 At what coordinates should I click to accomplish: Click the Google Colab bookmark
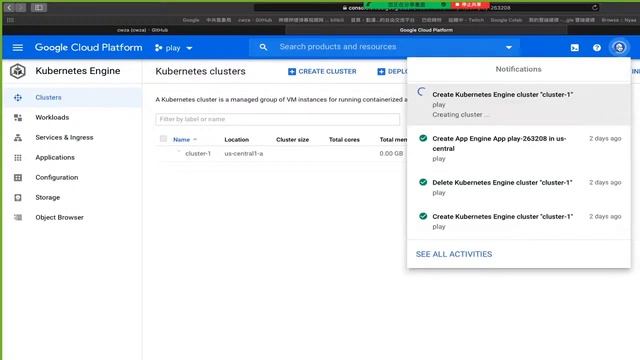point(506,20)
